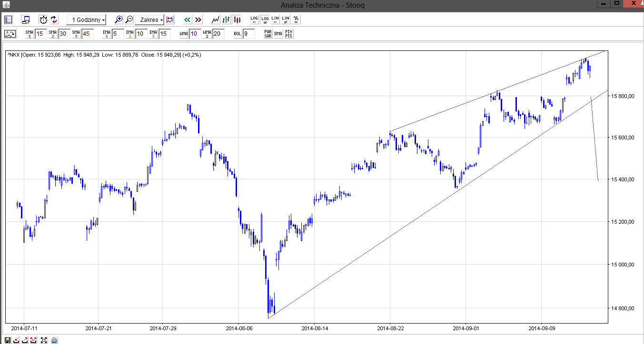Image resolution: width=644 pixels, height=344 pixels.
Task: Click the 2014-08-06 date axis label
Action: coord(238,328)
